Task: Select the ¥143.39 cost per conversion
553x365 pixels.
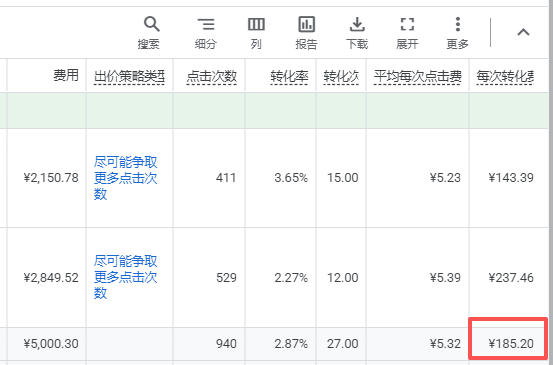Action: point(511,178)
